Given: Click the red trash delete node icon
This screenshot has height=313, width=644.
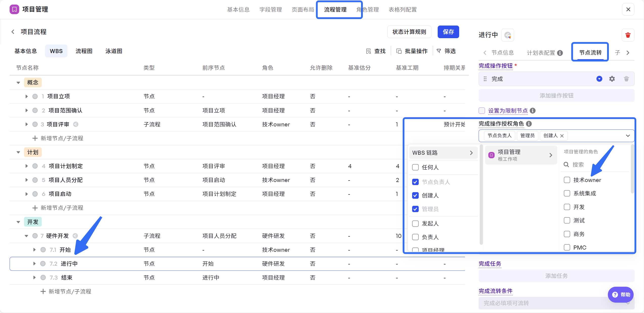Looking at the screenshot, I should pyautogui.click(x=628, y=35).
